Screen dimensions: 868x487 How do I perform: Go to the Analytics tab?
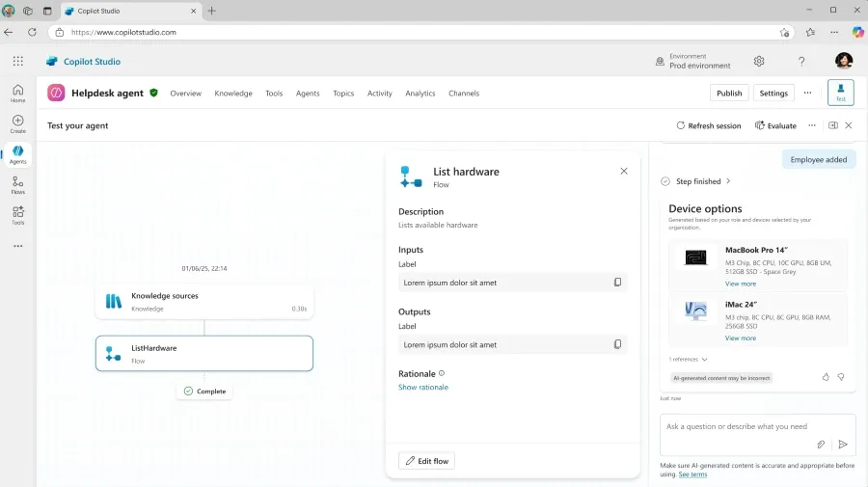coord(420,94)
